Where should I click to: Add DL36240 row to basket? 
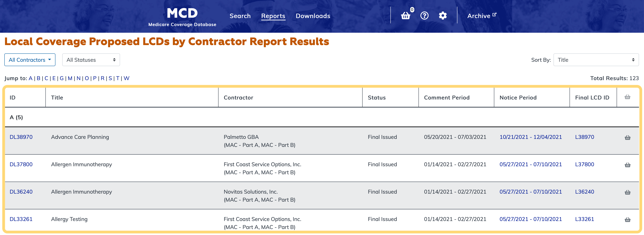pos(627,192)
